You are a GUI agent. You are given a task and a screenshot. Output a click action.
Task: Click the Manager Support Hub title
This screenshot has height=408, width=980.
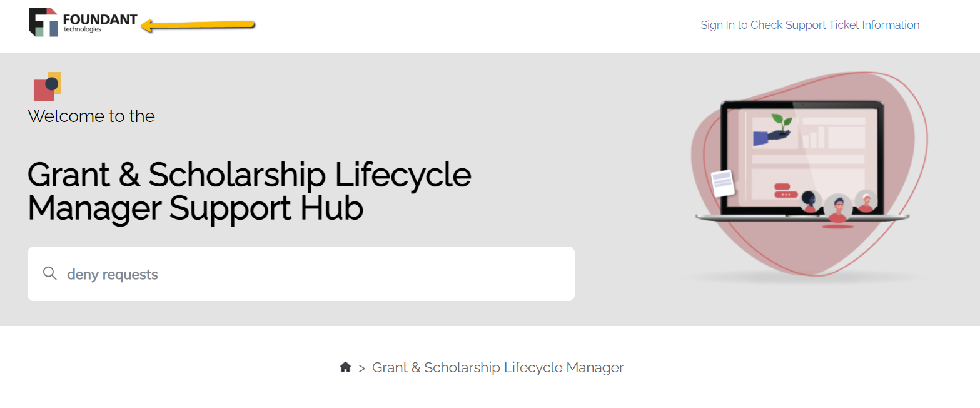[x=195, y=208]
